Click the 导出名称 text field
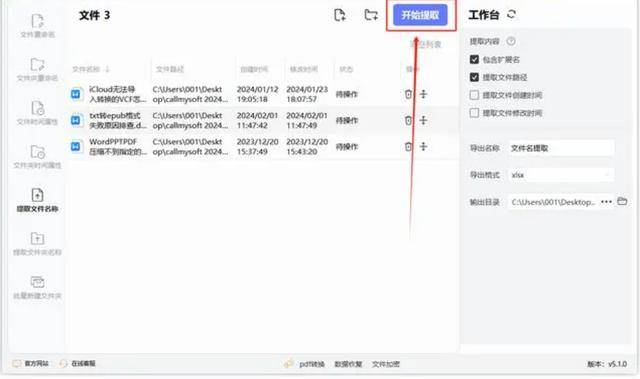This screenshot has height=379, width=640. point(561,148)
